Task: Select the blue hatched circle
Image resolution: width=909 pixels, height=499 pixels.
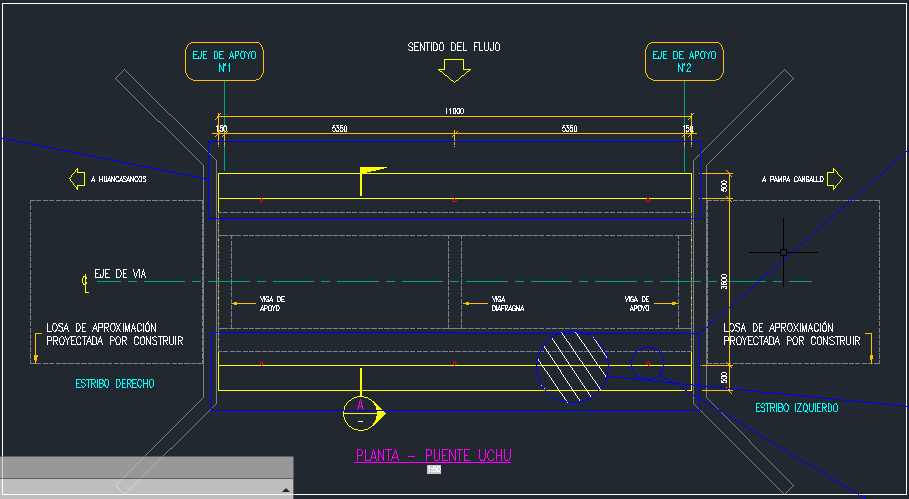Action: (x=572, y=366)
